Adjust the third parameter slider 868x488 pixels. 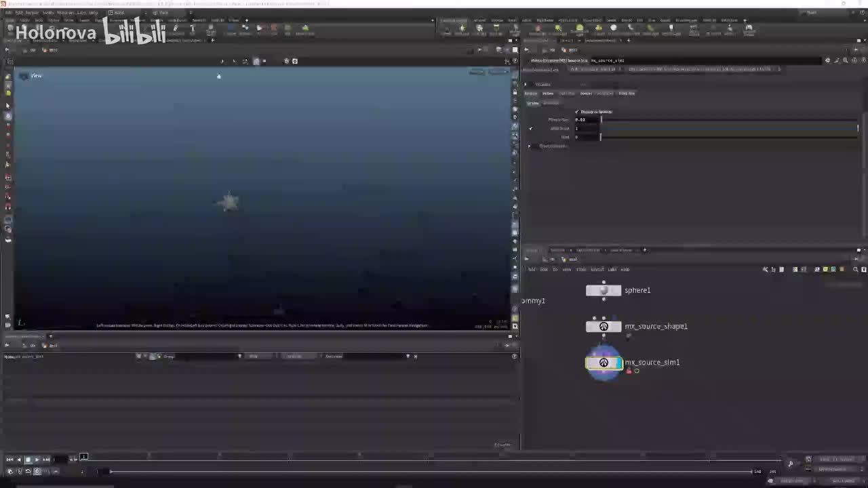click(729, 137)
